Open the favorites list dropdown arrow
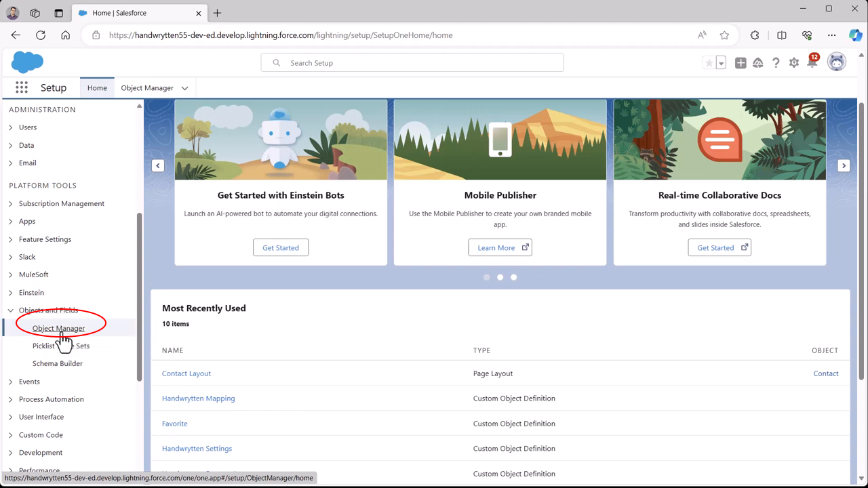The height and width of the screenshot is (488, 868). 721,63
